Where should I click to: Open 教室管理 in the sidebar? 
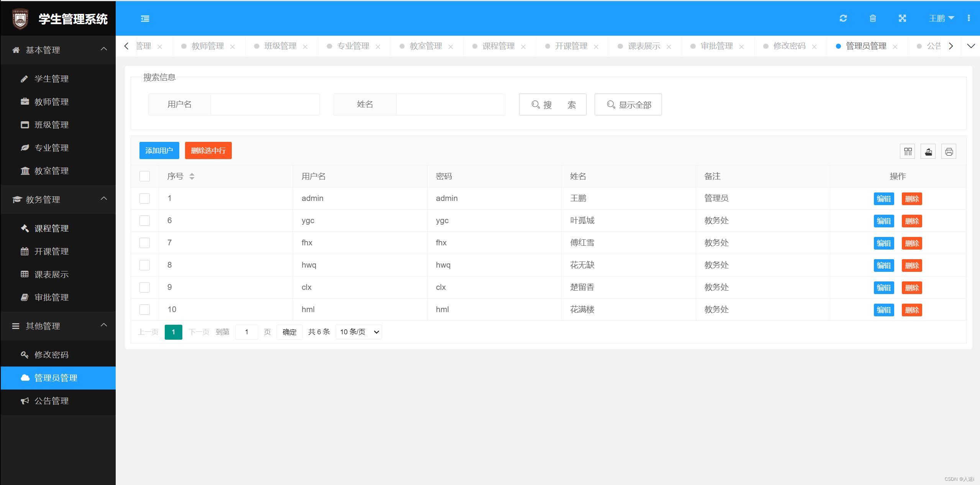pyautogui.click(x=58, y=171)
